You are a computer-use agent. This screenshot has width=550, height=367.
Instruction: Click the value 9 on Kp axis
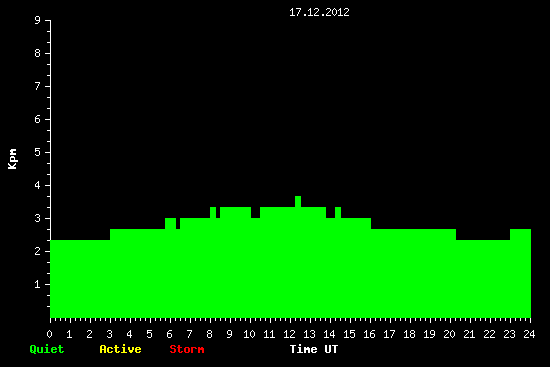(38, 20)
